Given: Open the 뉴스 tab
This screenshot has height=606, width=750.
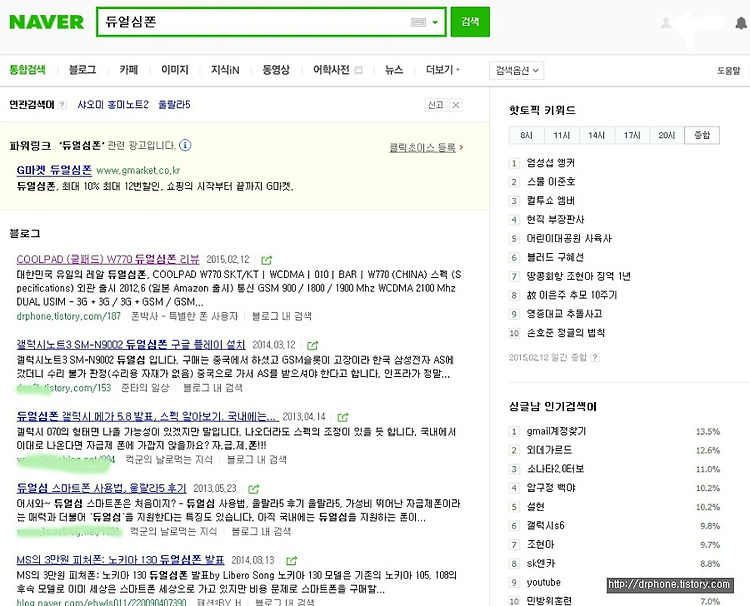Looking at the screenshot, I should click(x=394, y=70).
